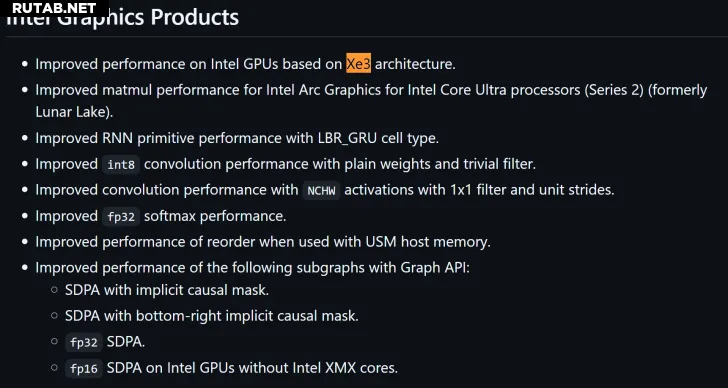Click the highlighted Xe3 text
Screen dimensions: 728x388
tap(358, 64)
